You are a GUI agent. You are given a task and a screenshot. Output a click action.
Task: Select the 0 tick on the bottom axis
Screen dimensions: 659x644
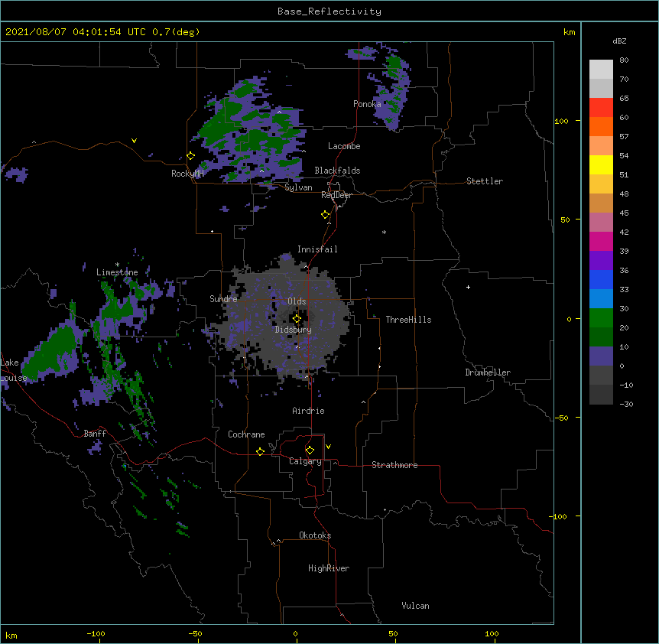(295, 633)
